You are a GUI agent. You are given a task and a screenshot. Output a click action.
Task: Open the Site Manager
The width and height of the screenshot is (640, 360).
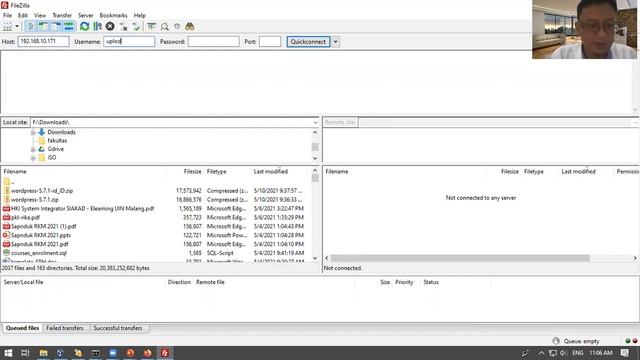pos(7,27)
